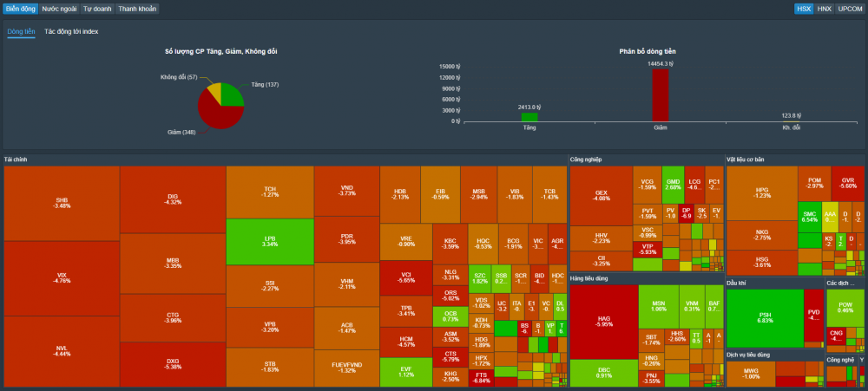This screenshot has width=868, height=391.
Task: Open the Thanh khoản tab
Action: (137, 9)
